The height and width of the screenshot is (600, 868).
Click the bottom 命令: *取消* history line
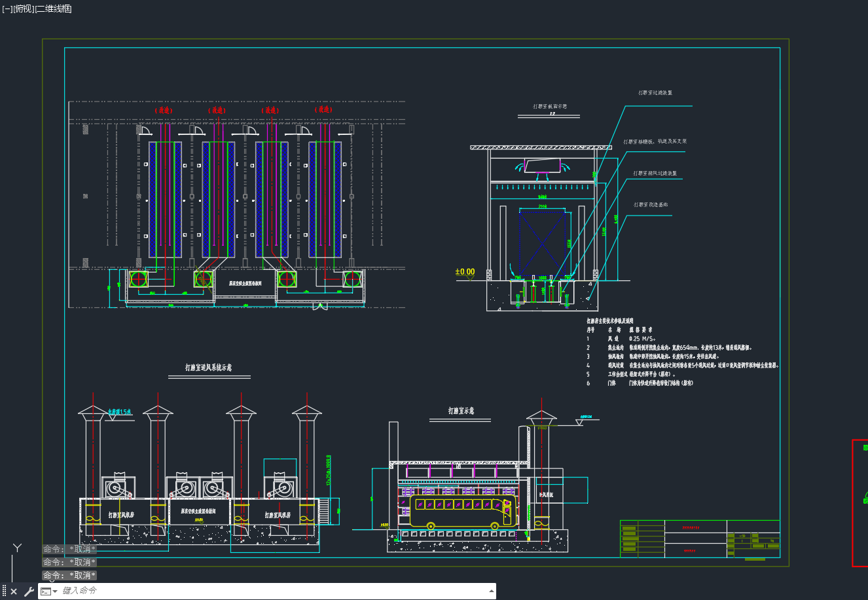(x=69, y=575)
